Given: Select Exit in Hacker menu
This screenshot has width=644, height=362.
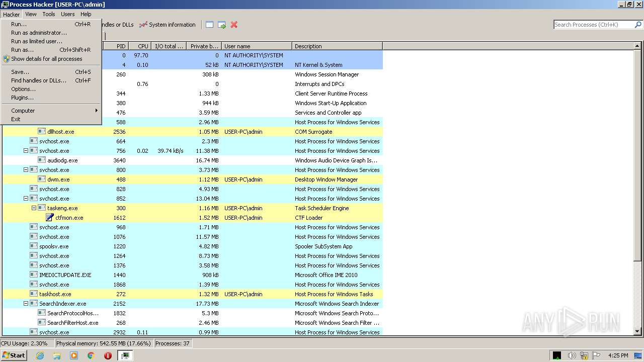Looking at the screenshot, I should click(51, 119).
